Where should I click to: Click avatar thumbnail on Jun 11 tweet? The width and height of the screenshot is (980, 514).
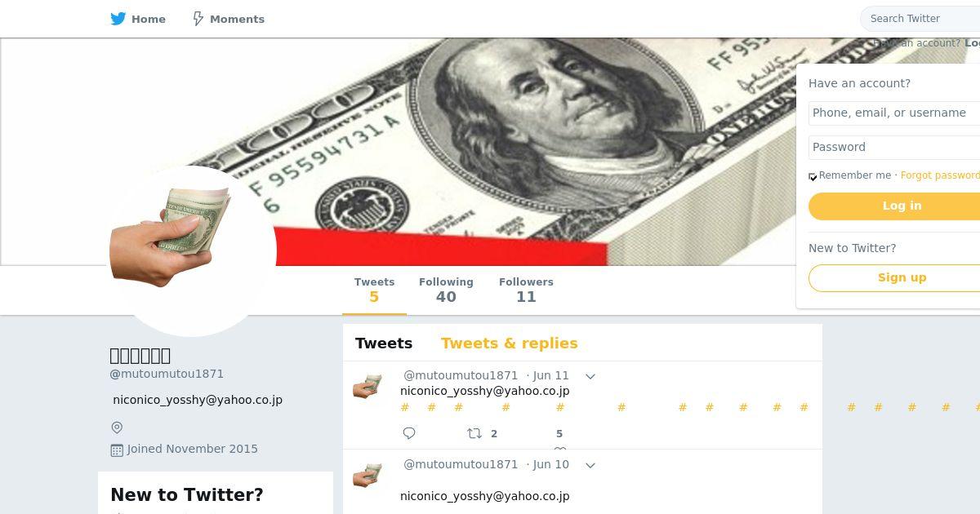(x=367, y=386)
